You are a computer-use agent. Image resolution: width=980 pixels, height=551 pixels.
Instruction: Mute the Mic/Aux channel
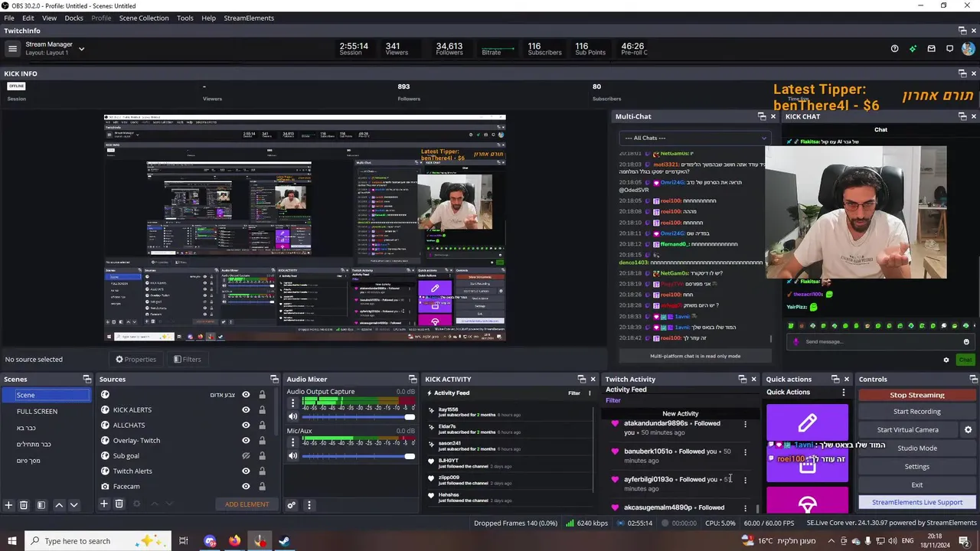point(292,456)
